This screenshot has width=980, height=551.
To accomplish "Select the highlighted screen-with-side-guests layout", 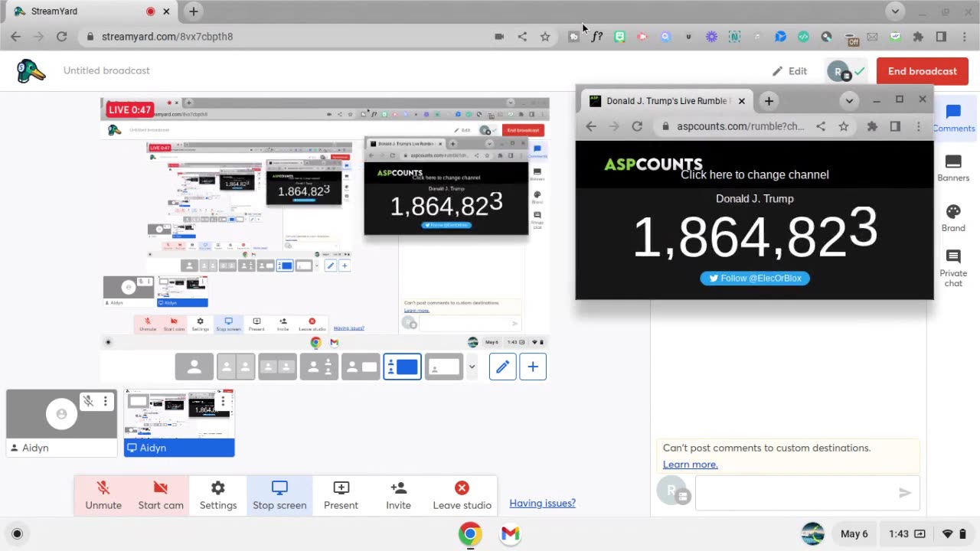I will click(402, 367).
